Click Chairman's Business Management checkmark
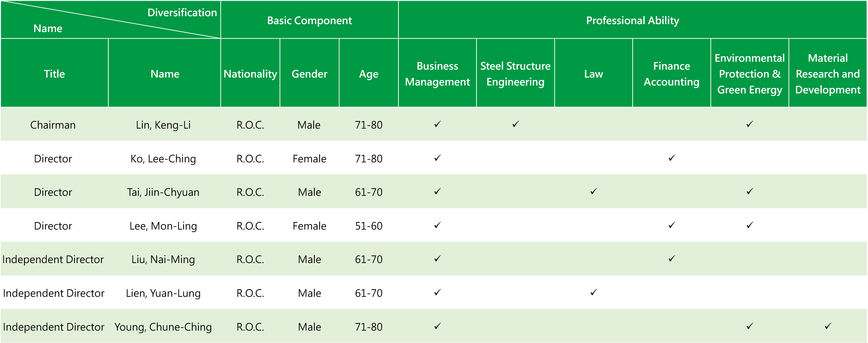Viewport: 868px width, 343px height. pos(437,124)
